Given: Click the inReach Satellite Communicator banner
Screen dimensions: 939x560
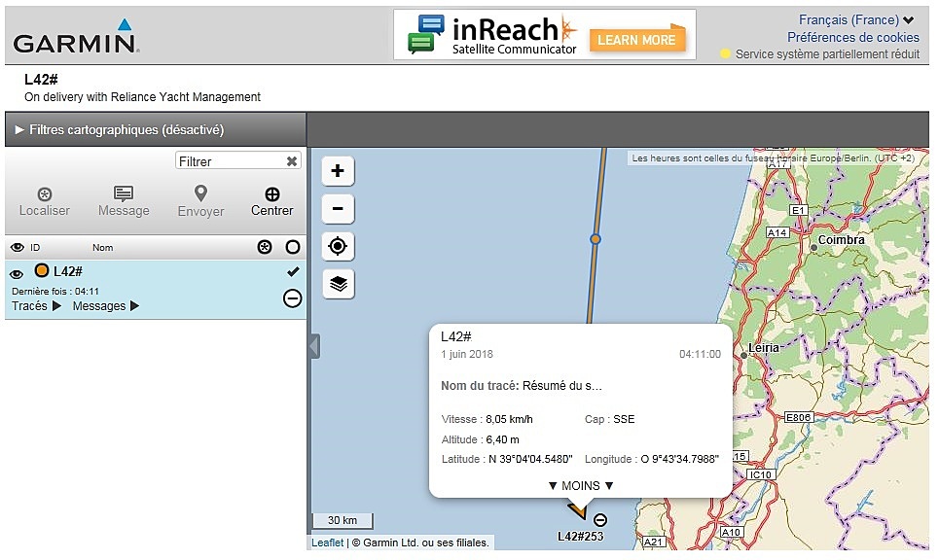Looking at the screenshot, I should click(544, 34).
